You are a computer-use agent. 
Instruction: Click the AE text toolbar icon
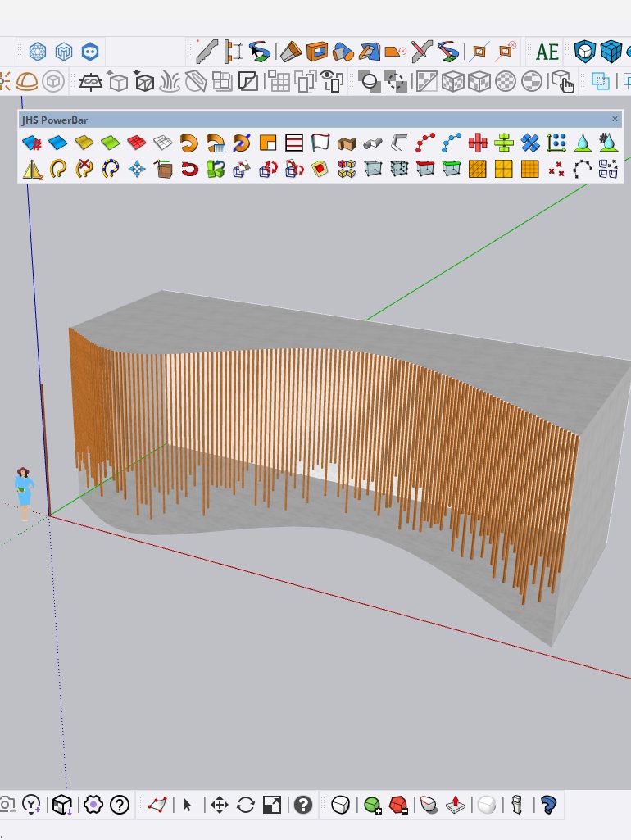pyautogui.click(x=547, y=52)
